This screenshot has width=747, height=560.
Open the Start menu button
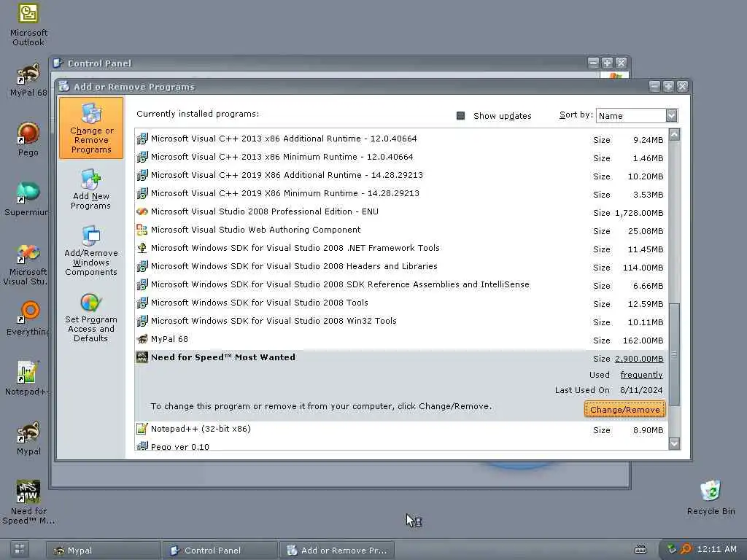click(x=20, y=550)
